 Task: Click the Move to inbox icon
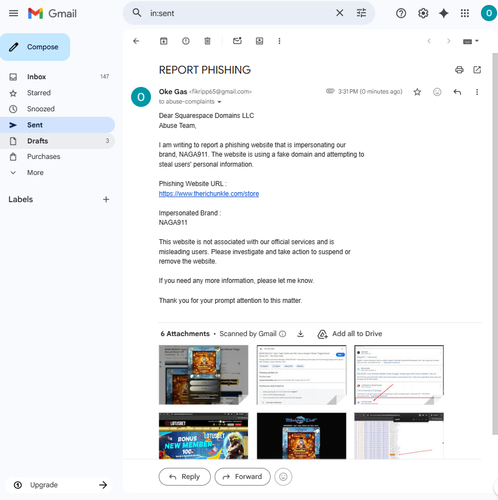coord(259,41)
